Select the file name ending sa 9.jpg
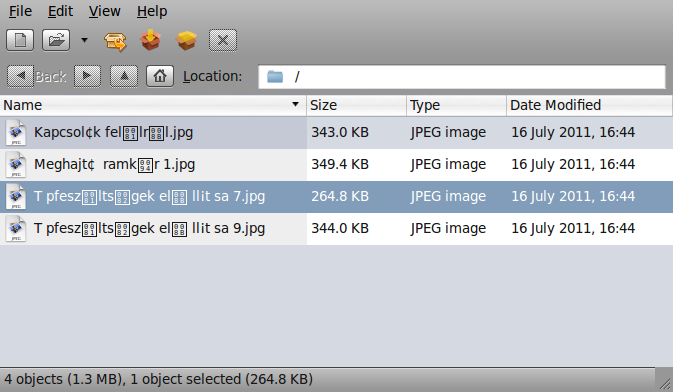Screen dimensions: 673x392 [x=149, y=228]
